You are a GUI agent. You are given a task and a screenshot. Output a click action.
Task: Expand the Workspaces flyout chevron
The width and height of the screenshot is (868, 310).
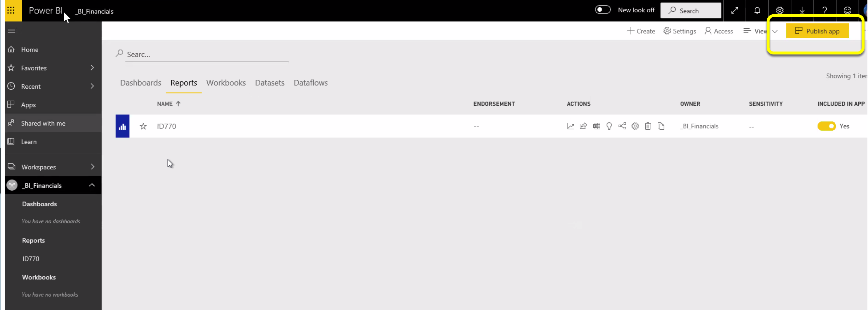[x=92, y=167]
